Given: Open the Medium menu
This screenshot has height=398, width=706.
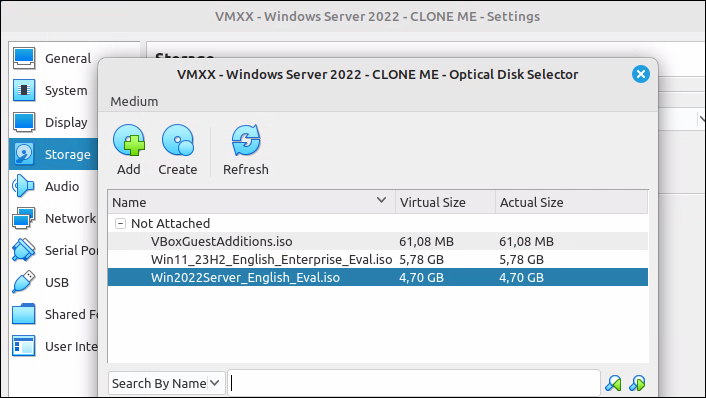Looking at the screenshot, I should pos(134,101).
